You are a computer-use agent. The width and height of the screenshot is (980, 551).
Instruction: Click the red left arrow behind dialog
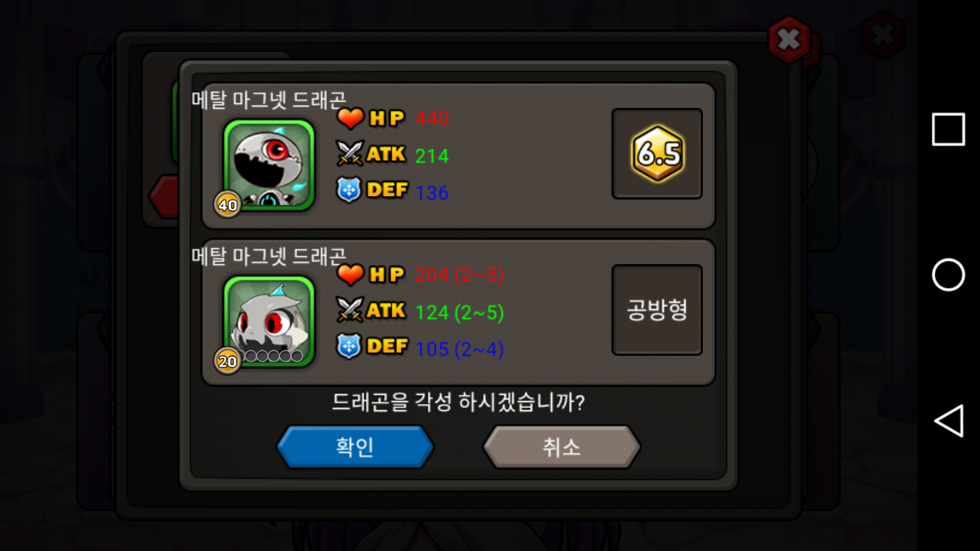pos(163,197)
